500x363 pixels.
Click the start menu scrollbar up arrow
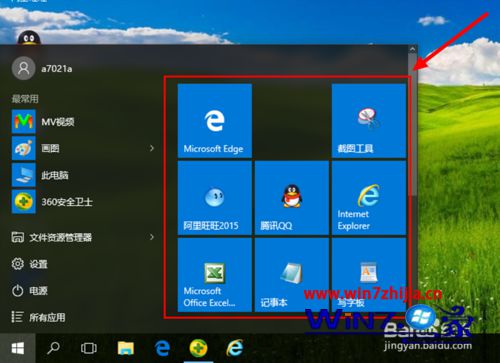pos(413,49)
